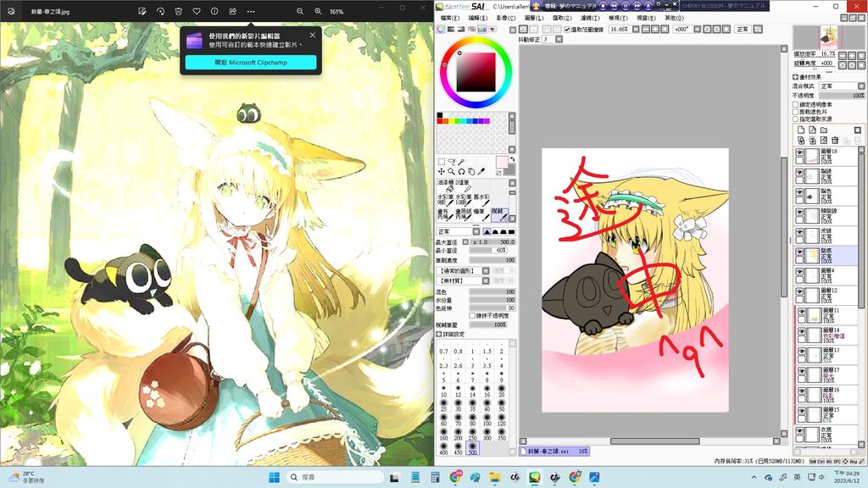
Task: Delete the selected layer with trash icon
Action: click(835, 141)
